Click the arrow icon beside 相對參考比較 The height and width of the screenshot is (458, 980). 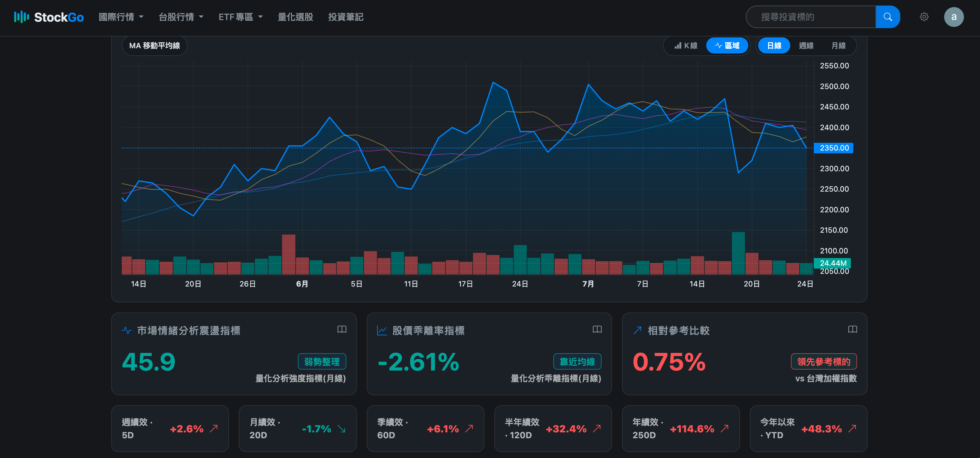pyautogui.click(x=637, y=330)
